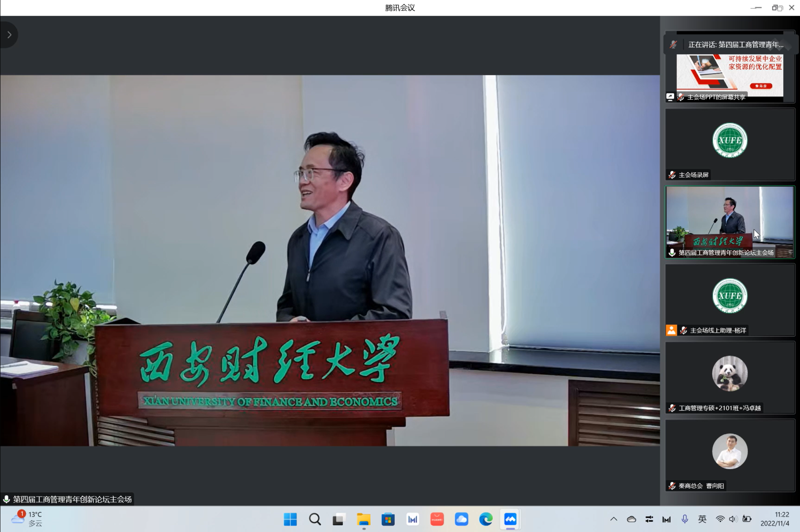Select the 工商管理专硕+2101班+冯卓越 participant tile

coord(730,378)
